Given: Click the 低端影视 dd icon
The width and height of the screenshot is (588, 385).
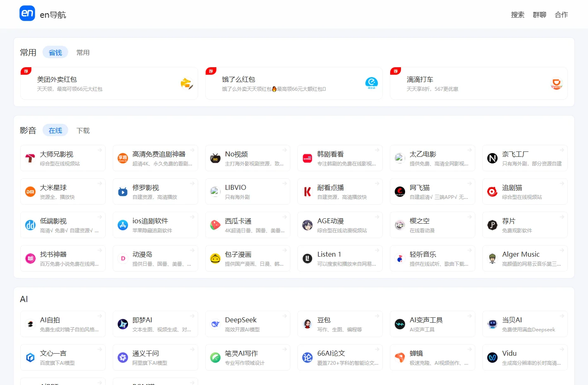Looking at the screenshot, I should click(30, 225).
